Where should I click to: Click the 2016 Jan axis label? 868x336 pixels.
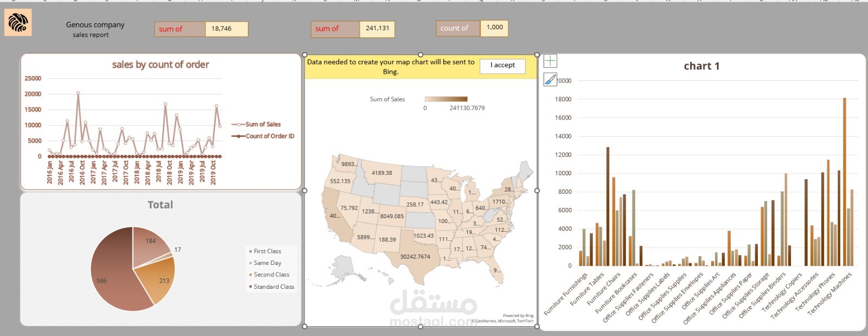49,172
